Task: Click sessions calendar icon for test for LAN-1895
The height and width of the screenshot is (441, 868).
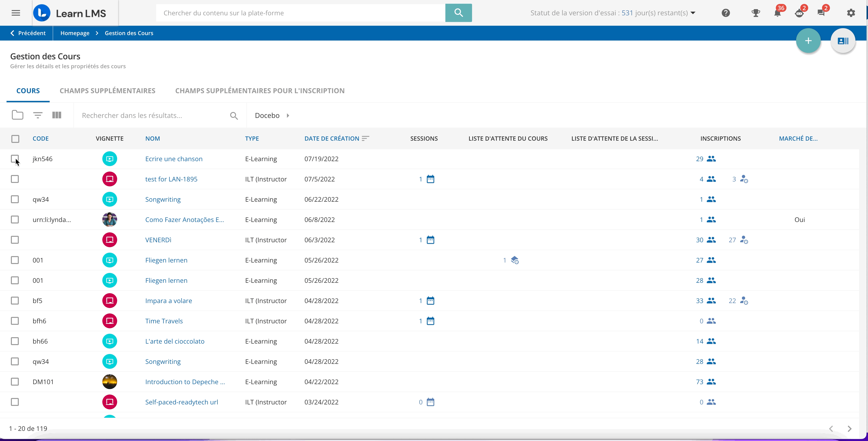Action: (x=430, y=179)
